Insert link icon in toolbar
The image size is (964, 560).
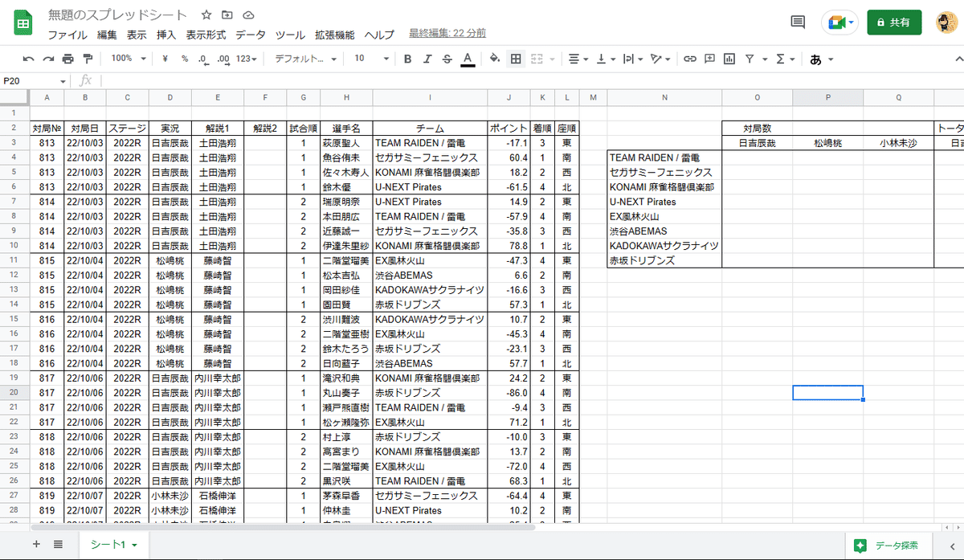click(690, 59)
